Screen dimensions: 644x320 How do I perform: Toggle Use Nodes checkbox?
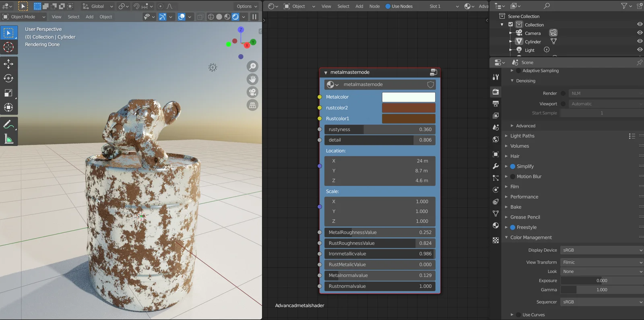tap(388, 6)
